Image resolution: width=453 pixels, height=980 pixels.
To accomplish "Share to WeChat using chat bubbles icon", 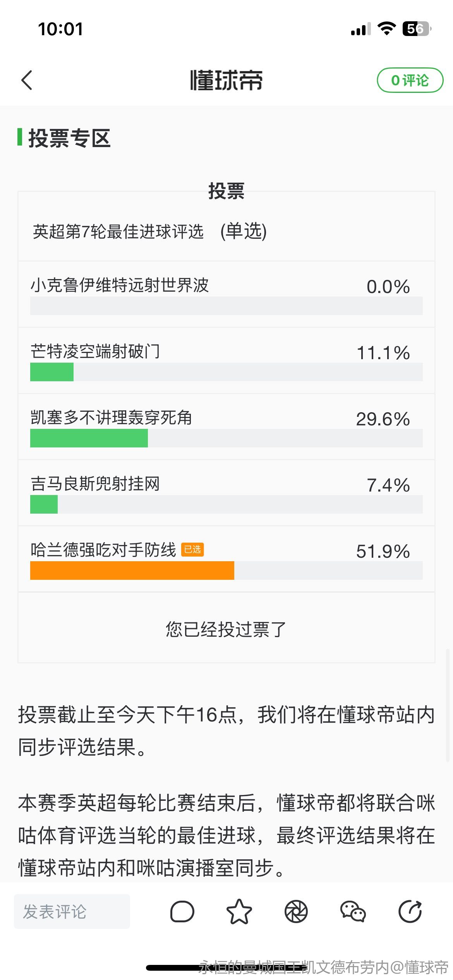I will click(x=353, y=911).
